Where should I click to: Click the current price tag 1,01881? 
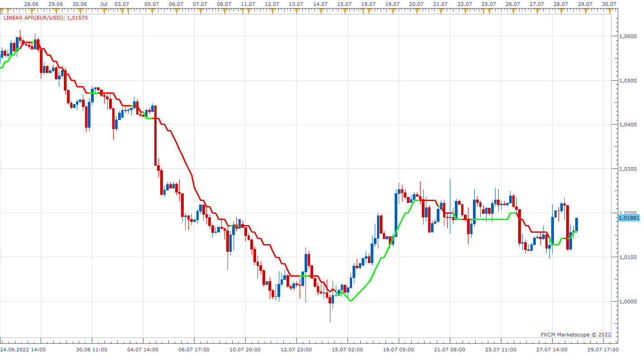pyautogui.click(x=628, y=218)
